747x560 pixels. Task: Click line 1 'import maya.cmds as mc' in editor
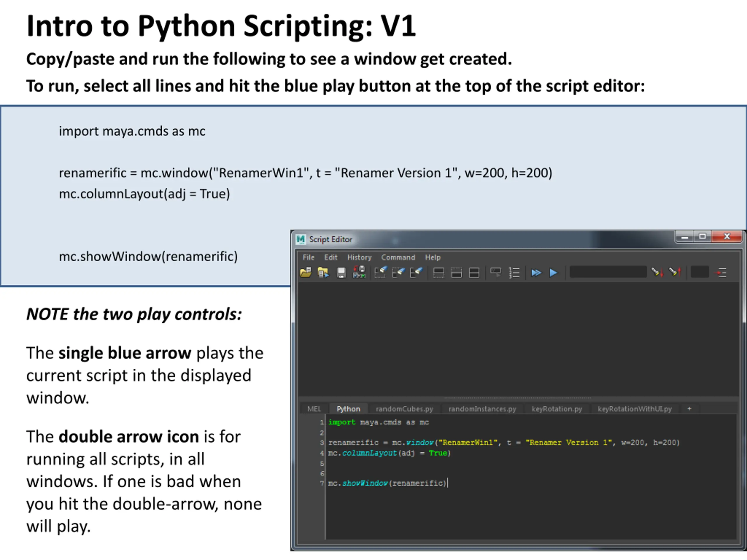[378, 422]
